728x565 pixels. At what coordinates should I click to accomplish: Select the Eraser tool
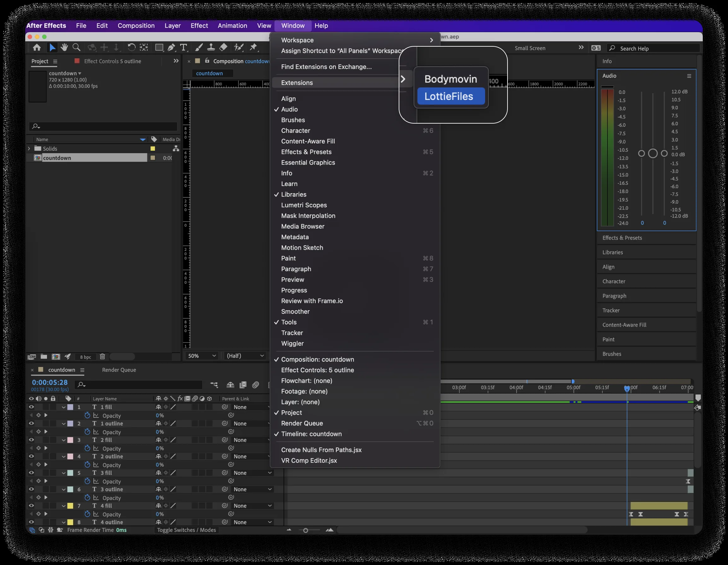click(223, 48)
